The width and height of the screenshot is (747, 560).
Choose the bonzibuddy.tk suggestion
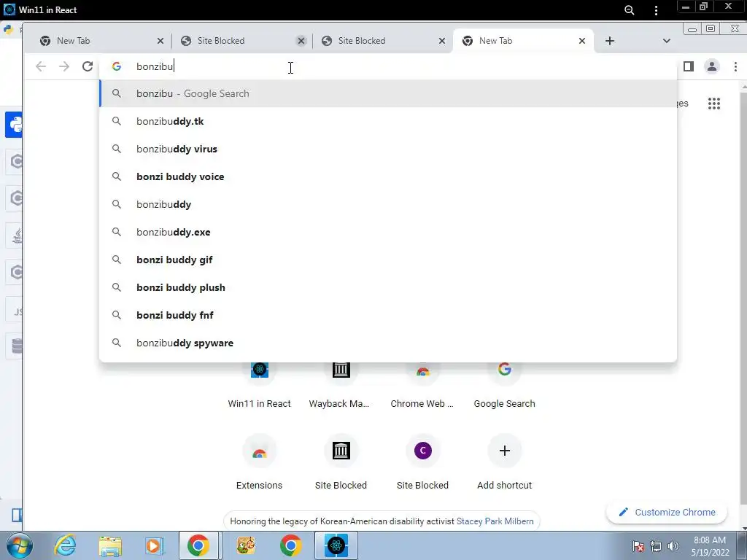pyautogui.click(x=388, y=122)
